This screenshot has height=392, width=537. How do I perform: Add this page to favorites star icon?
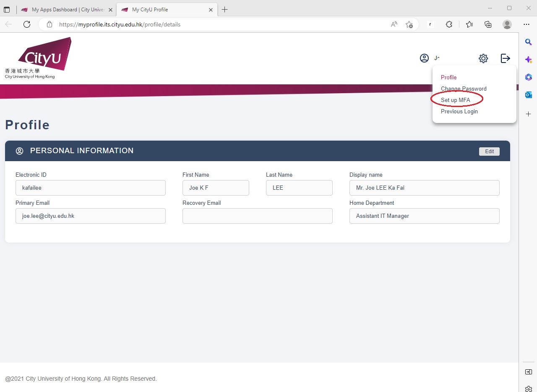409,24
